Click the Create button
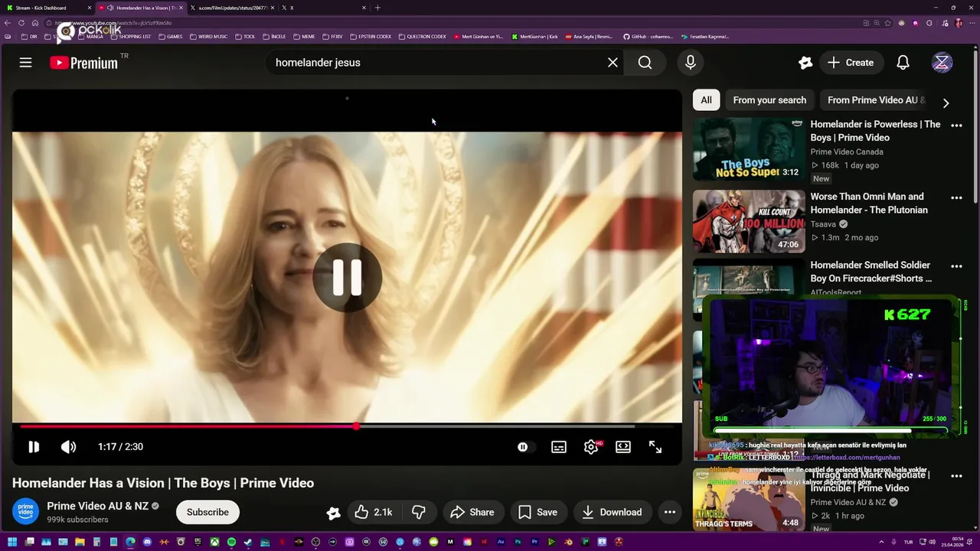 coord(851,63)
